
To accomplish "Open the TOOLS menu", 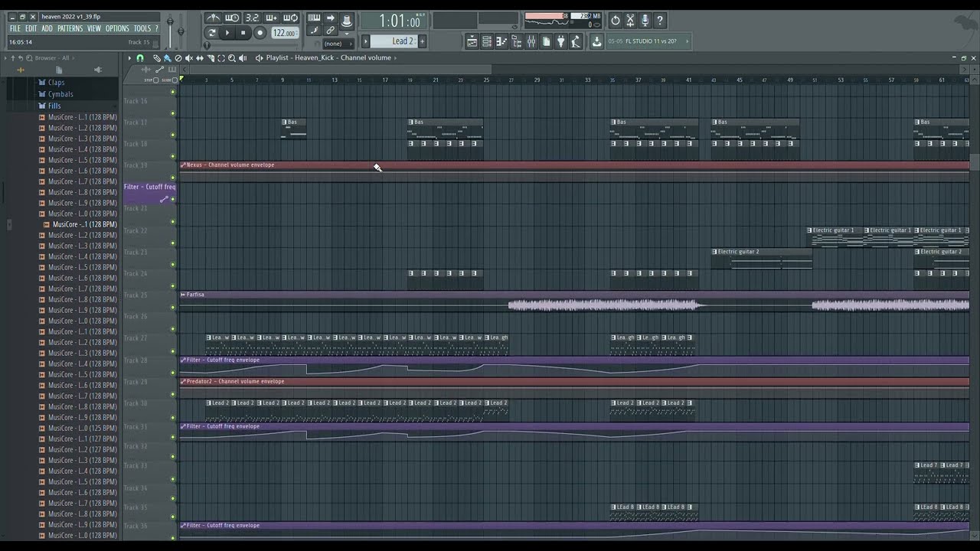I will pos(142,28).
